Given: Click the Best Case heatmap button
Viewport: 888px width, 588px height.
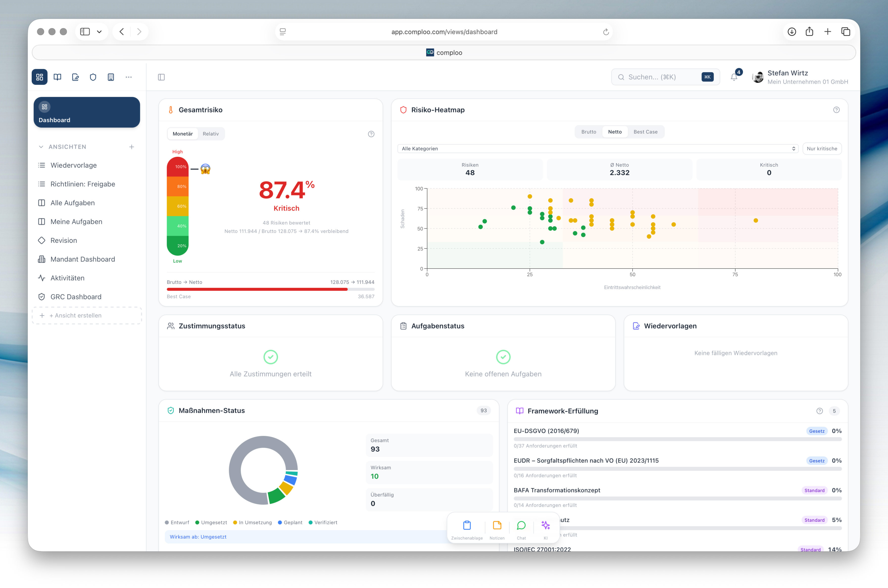Looking at the screenshot, I should (x=645, y=132).
